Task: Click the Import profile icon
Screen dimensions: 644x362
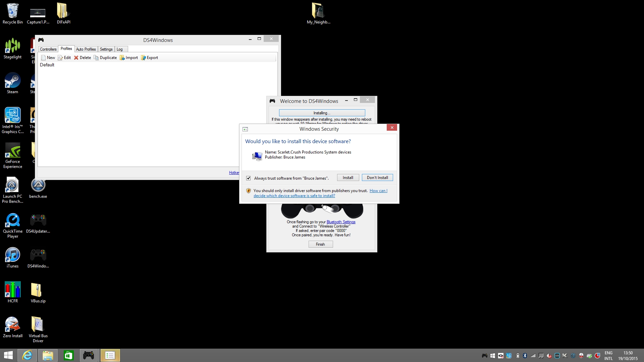Action: (x=122, y=58)
